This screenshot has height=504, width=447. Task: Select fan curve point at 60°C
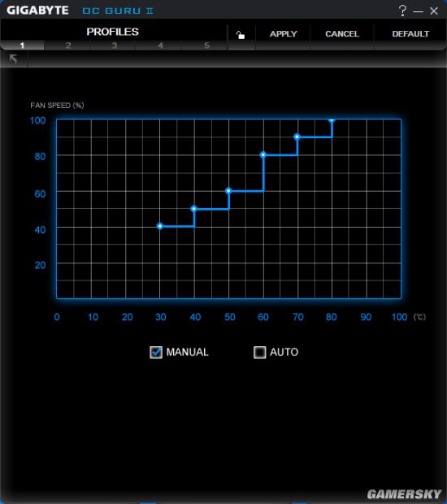click(263, 155)
